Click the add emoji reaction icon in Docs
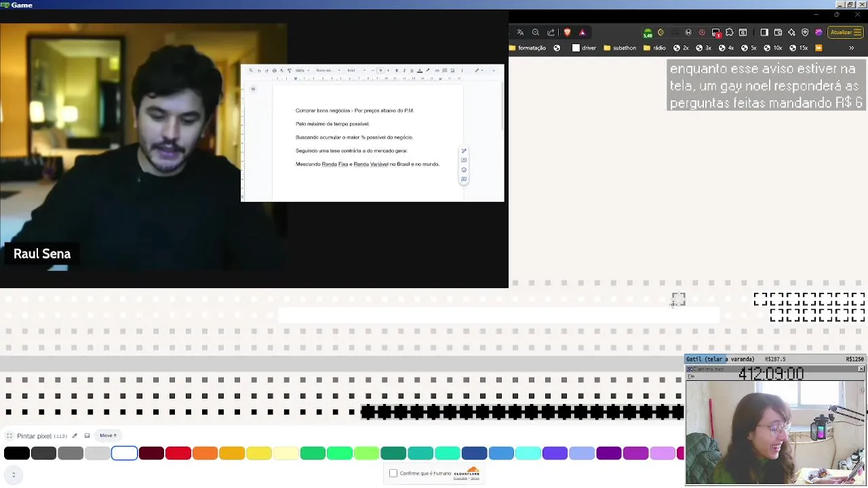The height and width of the screenshot is (488, 868). (464, 169)
